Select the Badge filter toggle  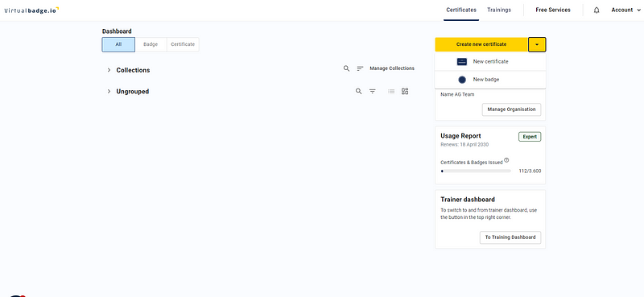tap(151, 44)
